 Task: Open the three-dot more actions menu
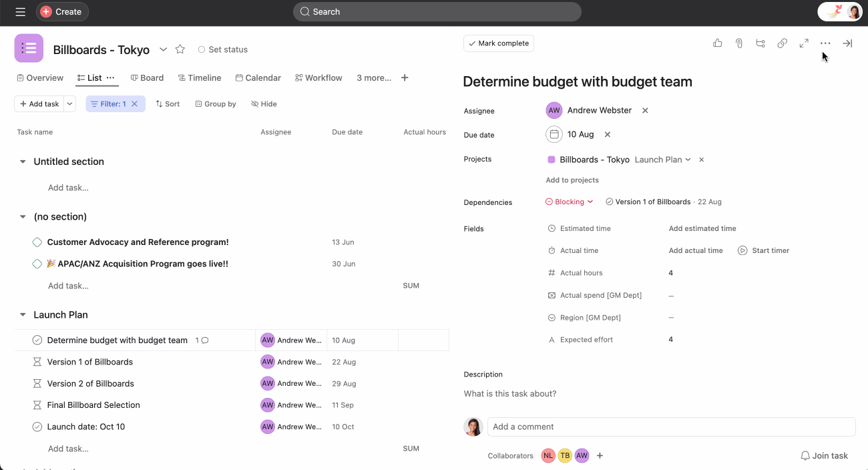(825, 43)
